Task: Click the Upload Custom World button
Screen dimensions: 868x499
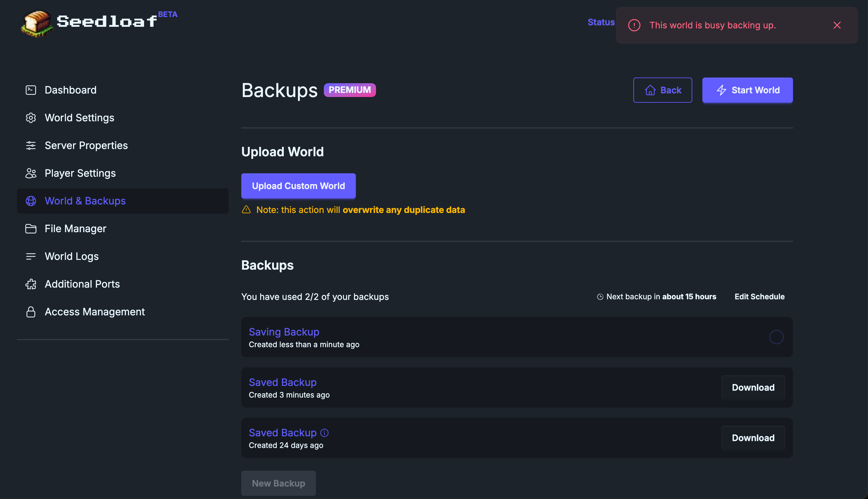Action: pyautogui.click(x=298, y=186)
